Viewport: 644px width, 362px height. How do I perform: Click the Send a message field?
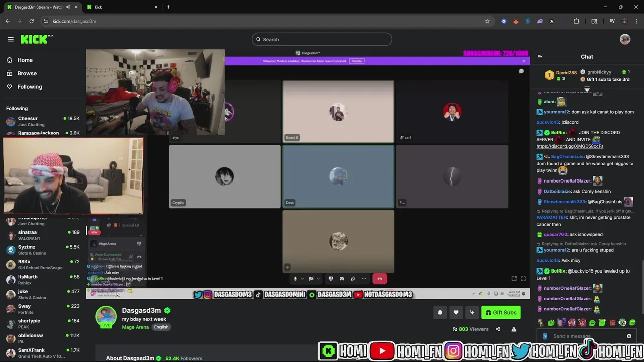(x=587, y=336)
